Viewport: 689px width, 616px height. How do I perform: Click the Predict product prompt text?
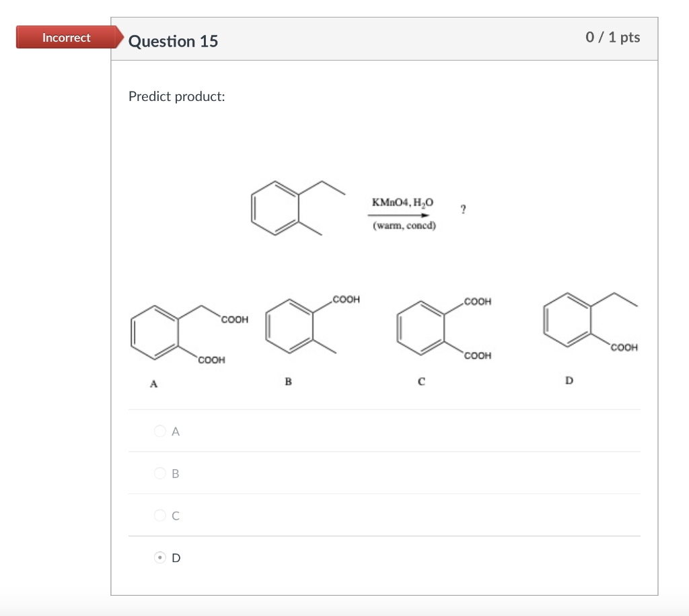tap(177, 96)
